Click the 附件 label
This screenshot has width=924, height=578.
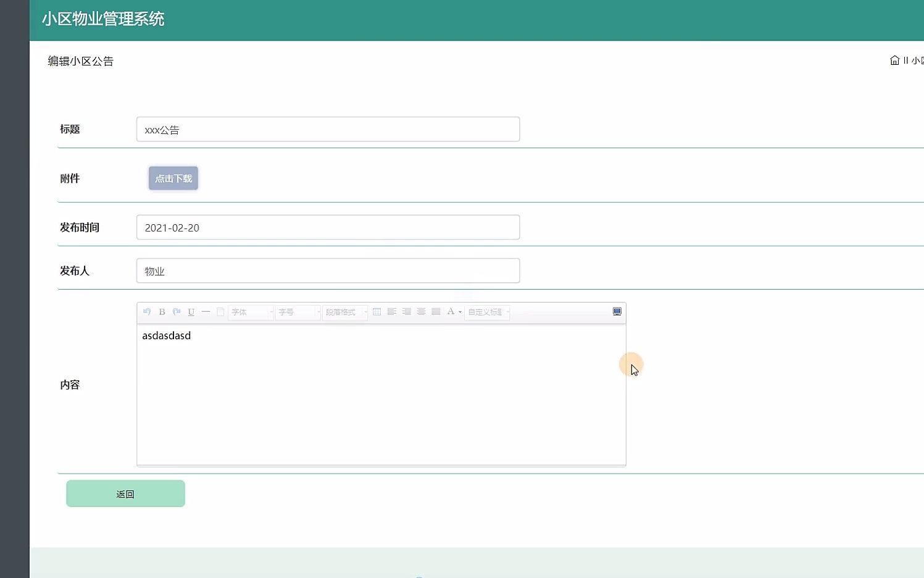pos(70,178)
